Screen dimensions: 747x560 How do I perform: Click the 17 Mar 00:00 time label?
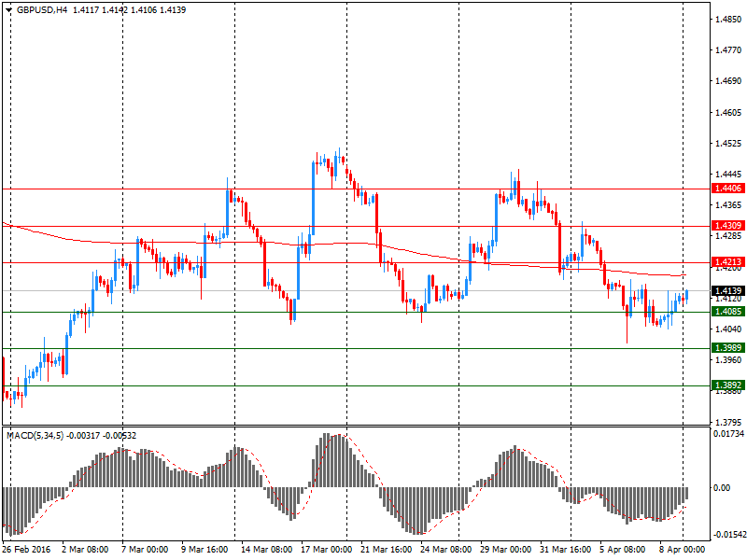(326, 550)
